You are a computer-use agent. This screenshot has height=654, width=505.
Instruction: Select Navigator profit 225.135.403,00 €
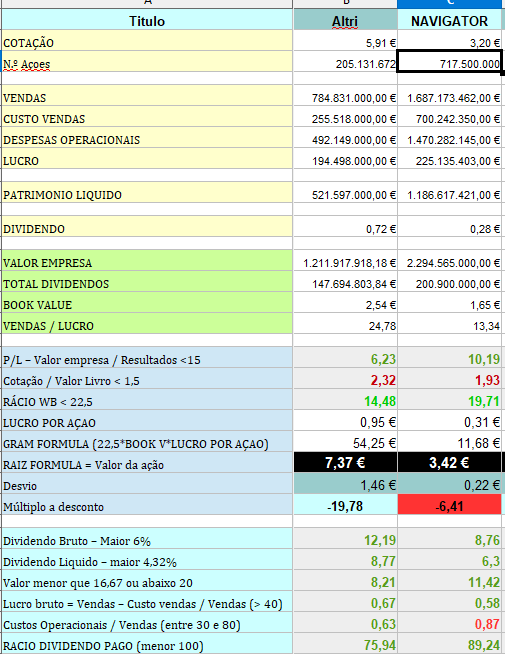click(450, 160)
